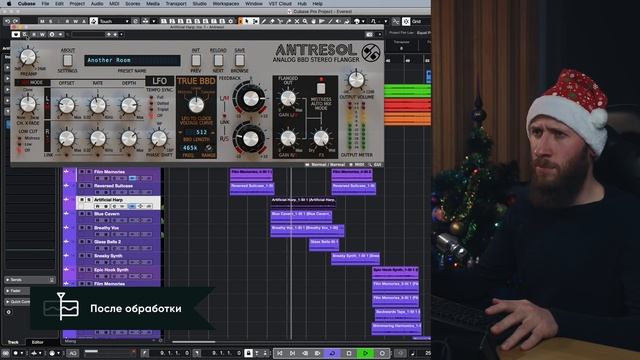Click the PREAMP knob

28,57
